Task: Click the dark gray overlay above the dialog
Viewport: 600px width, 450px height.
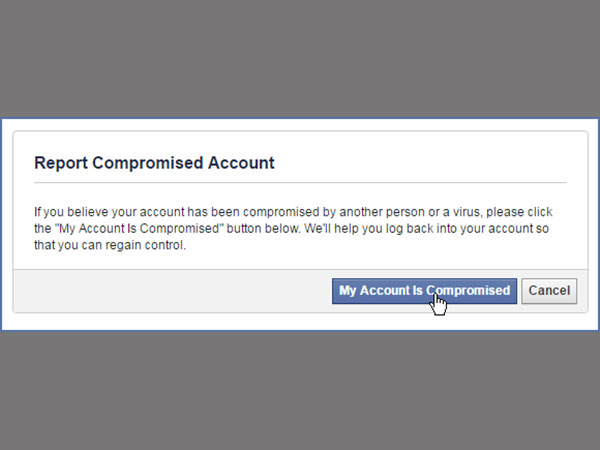Action: pos(300,60)
